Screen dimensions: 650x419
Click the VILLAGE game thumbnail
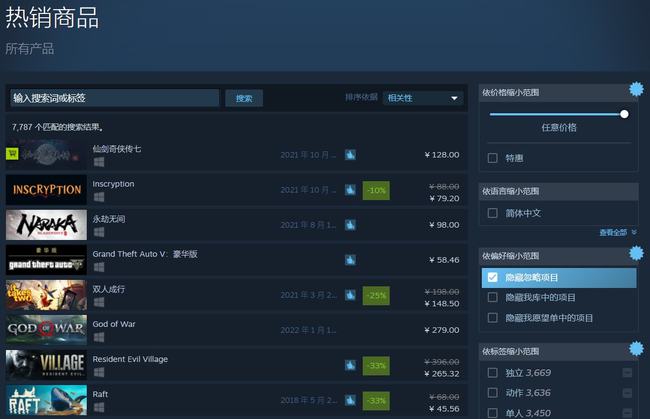click(x=46, y=365)
